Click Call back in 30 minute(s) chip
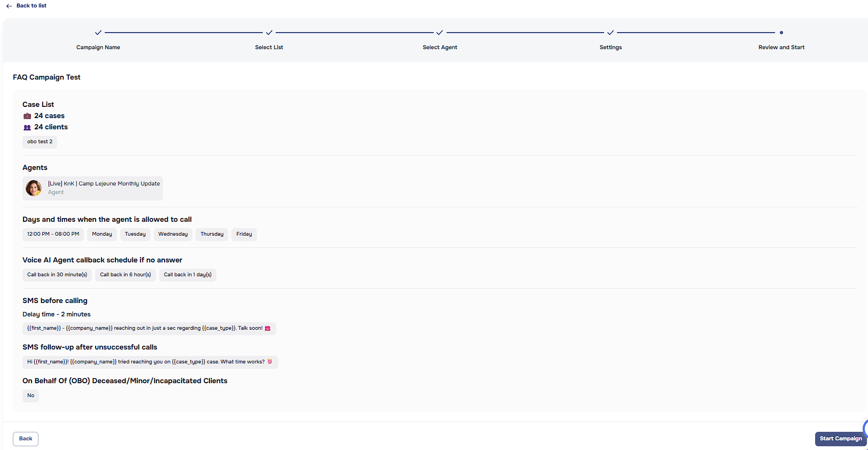868x450 pixels. 57,275
